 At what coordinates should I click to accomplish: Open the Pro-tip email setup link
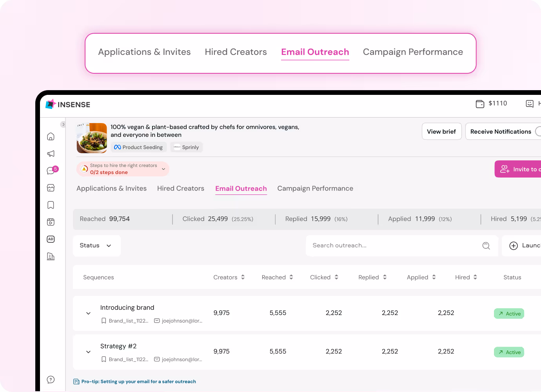(138, 381)
